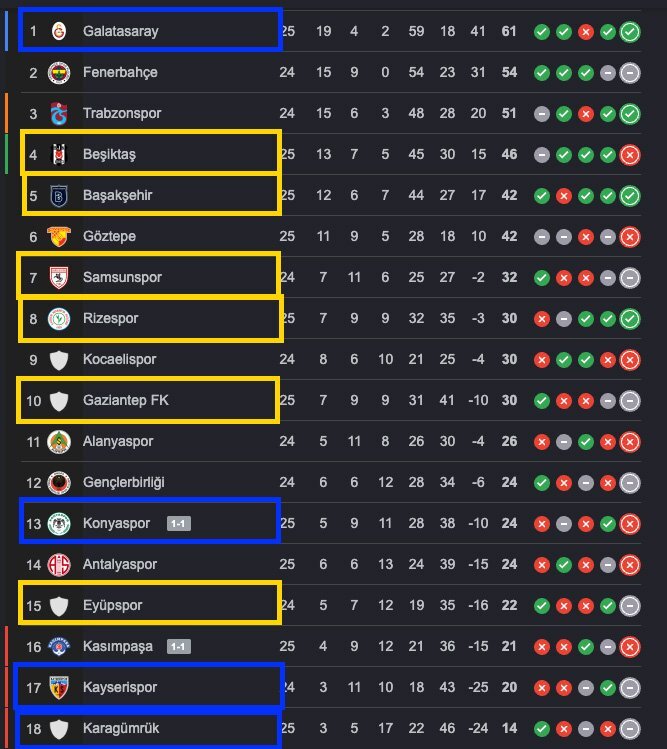Click the Göztepe club crest icon
The height and width of the screenshot is (749, 667).
click(60, 236)
